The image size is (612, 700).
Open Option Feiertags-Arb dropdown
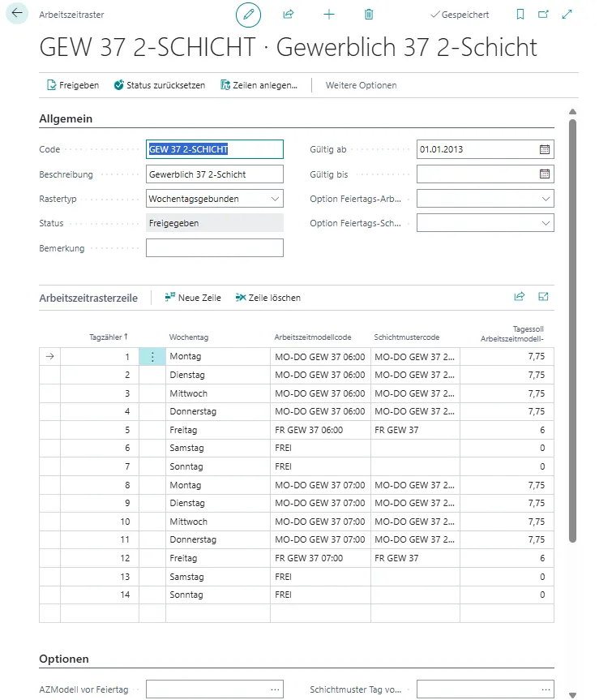pyautogui.click(x=545, y=199)
